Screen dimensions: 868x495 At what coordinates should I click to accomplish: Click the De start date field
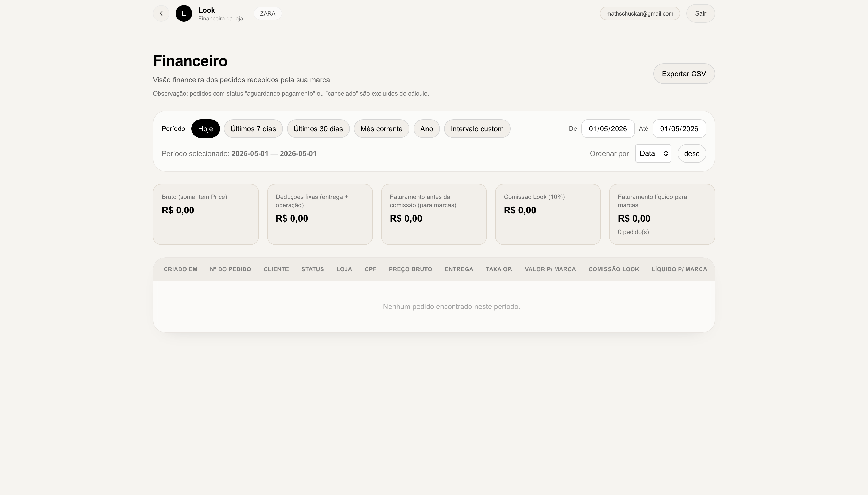[608, 129]
